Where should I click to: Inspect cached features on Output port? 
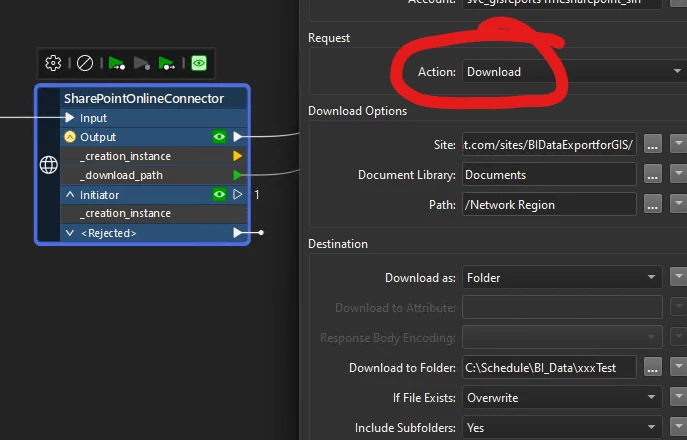tap(219, 137)
